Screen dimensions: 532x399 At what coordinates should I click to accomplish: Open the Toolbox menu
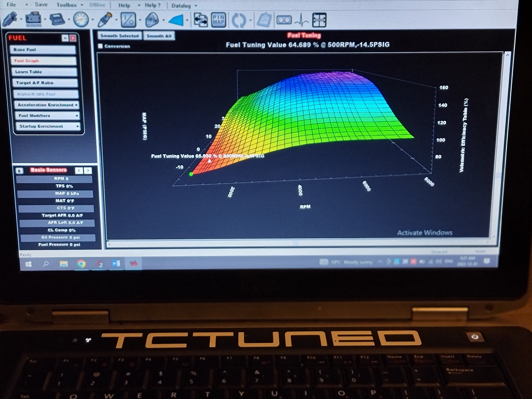click(x=67, y=5)
